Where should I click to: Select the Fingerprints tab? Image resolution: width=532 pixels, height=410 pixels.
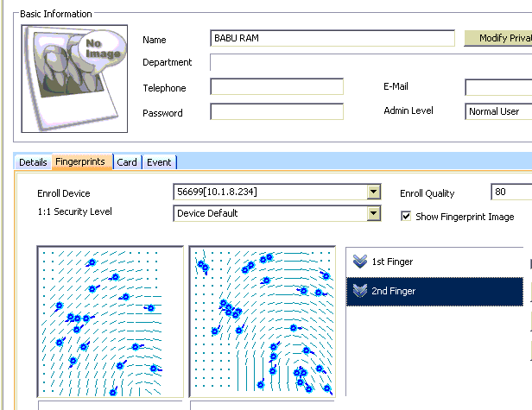(x=81, y=162)
